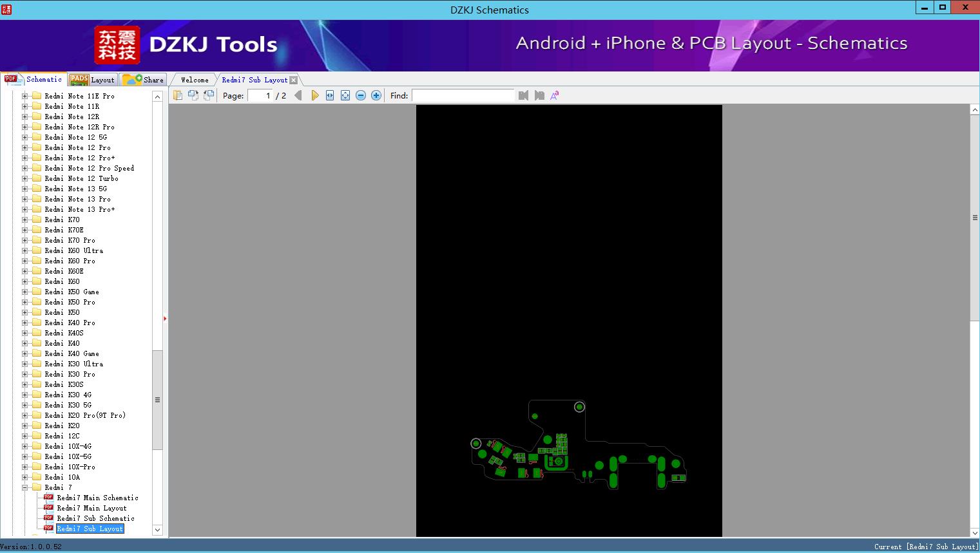Click the Redmi 10A folder icon
980x553 pixels.
pyautogui.click(x=37, y=477)
